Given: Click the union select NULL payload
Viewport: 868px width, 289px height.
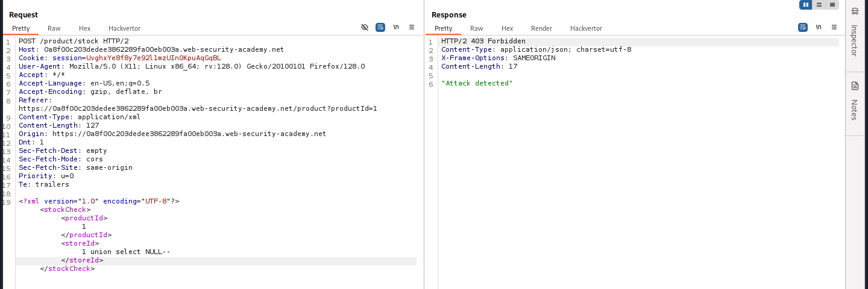Looking at the screenshot, I should [126, 252].
